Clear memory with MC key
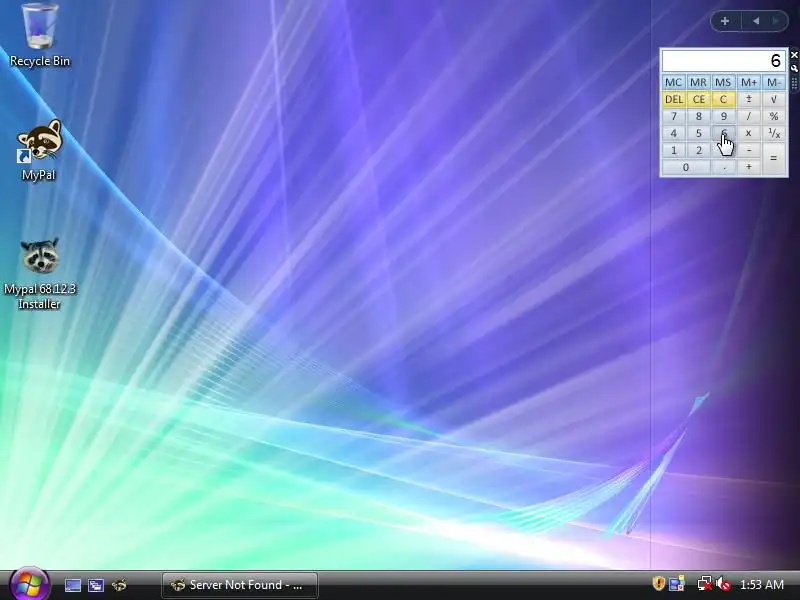800x600 pixels. [x=673, y=82]
